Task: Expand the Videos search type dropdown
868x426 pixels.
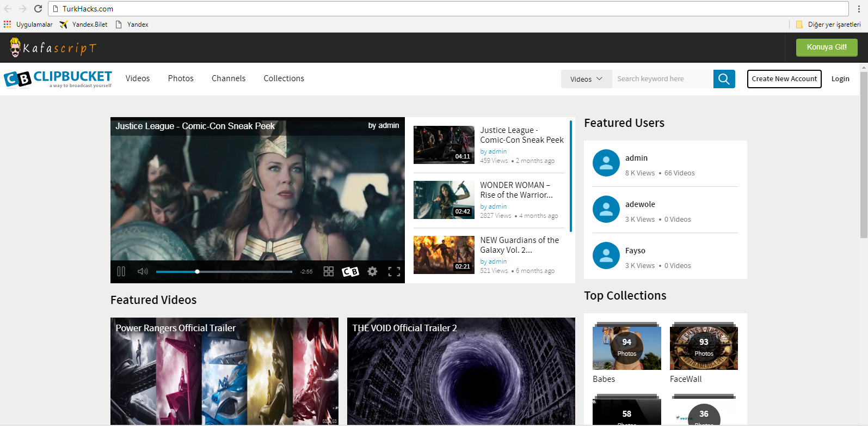Action: click(x=586, y=79)
